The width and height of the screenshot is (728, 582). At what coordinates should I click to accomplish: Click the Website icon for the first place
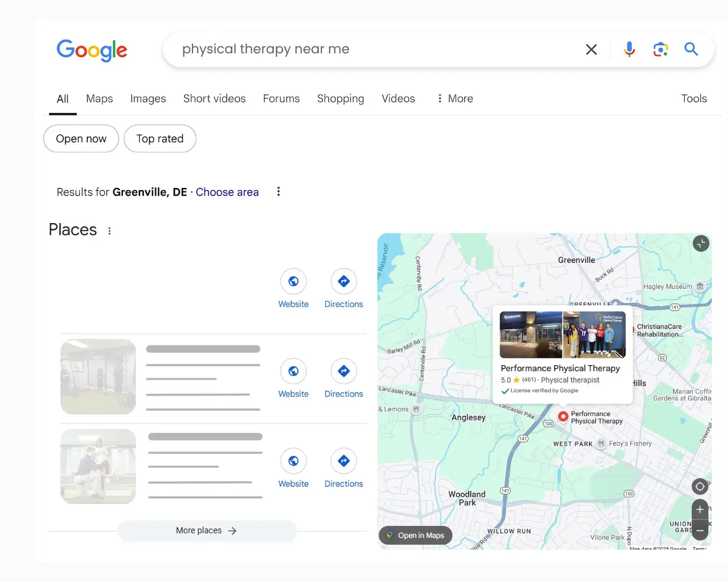pos(293,281)
